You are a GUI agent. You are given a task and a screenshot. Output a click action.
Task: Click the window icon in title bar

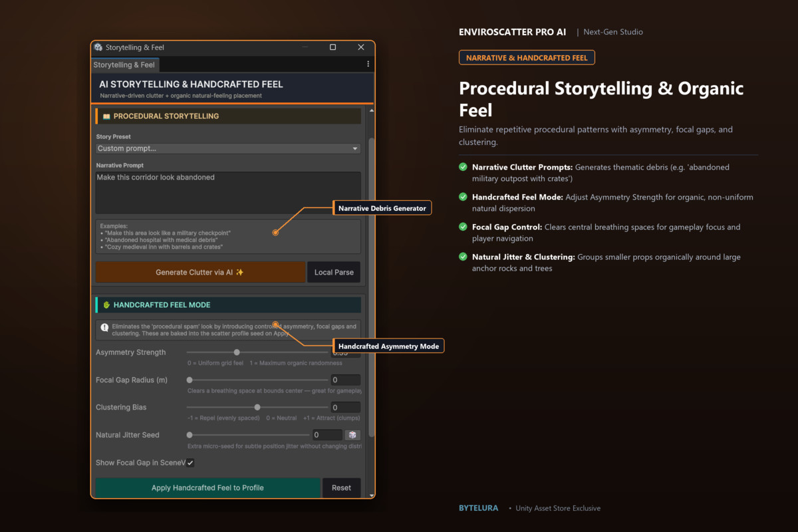(x=98, y=47)
